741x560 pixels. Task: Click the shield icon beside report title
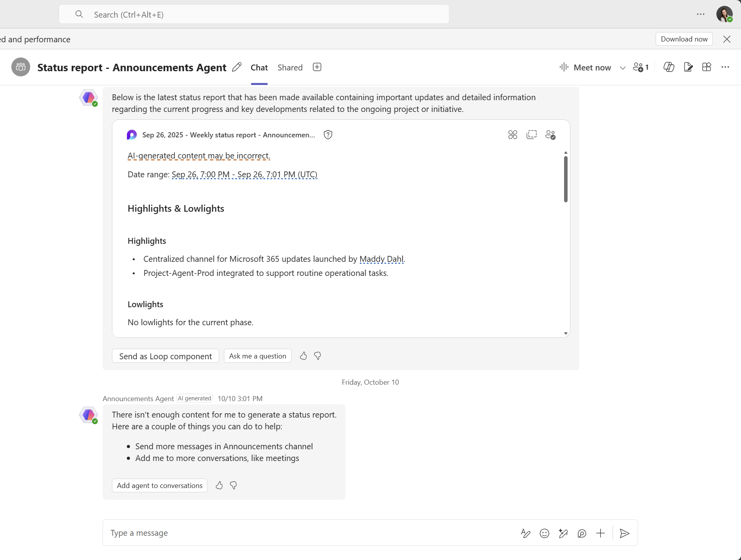328,135
